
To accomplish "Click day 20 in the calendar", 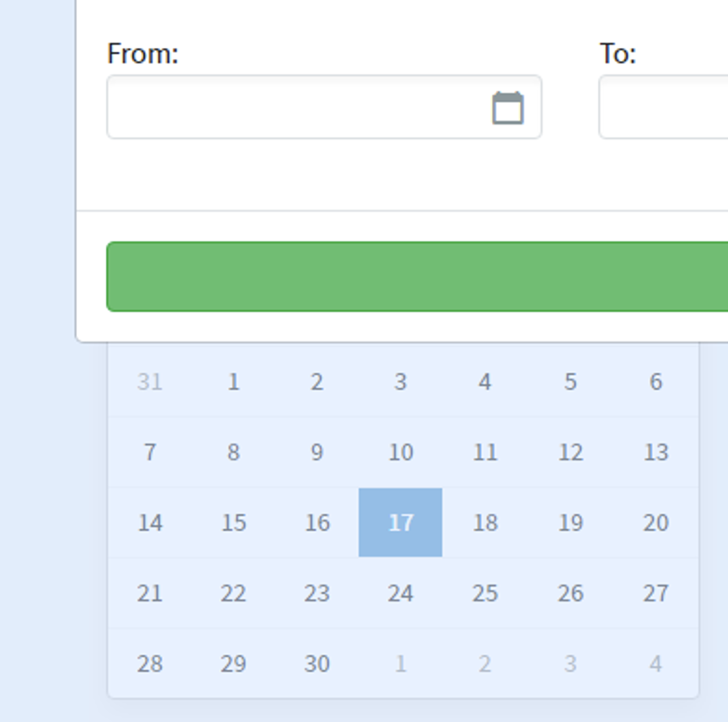I will 656,522.
